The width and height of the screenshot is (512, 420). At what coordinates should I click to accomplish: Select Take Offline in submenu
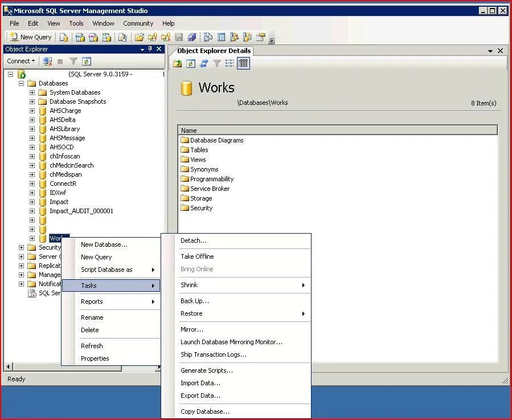pyautogui.click(x=237, y=256)
